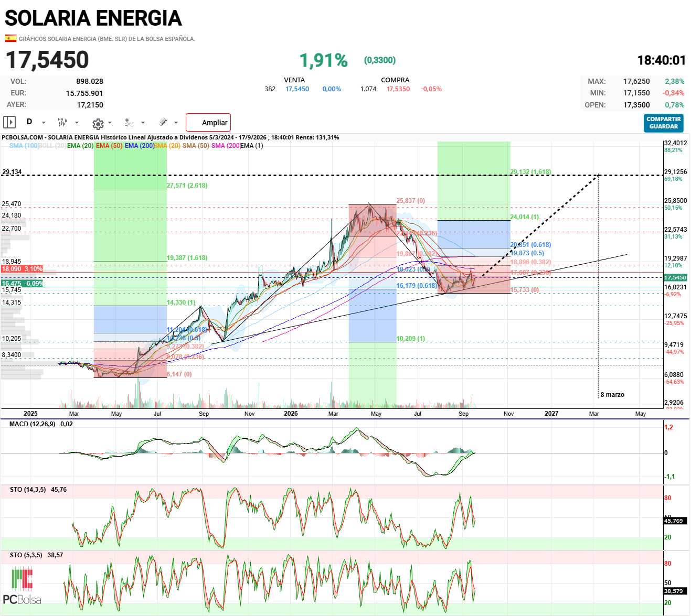Image resolution: width=691 pixels, height=616 pixels.
Task: Click the Ampliar button
Action: tap(208, 123)
